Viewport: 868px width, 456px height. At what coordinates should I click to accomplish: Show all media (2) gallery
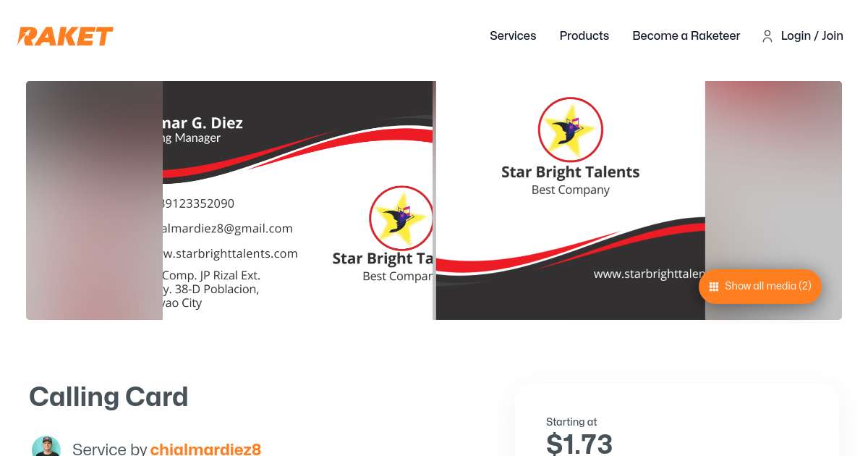pos(760,287)
